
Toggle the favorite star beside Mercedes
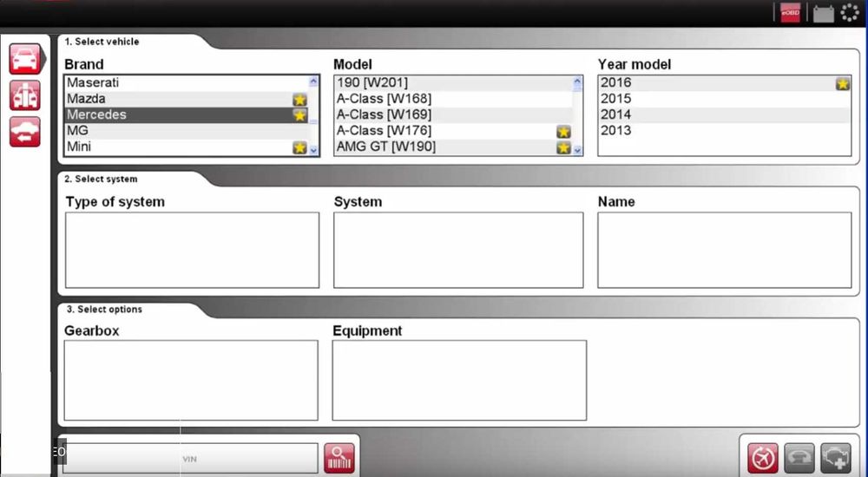(x=299, y=115)
